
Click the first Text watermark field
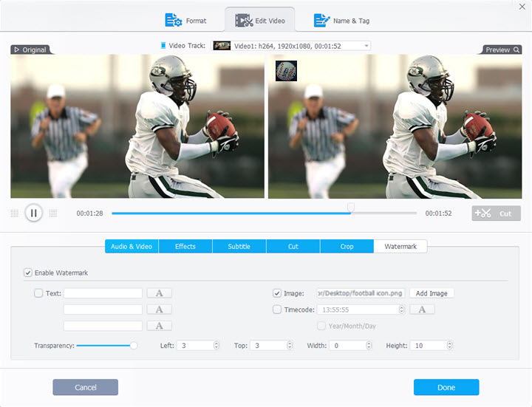103,293
